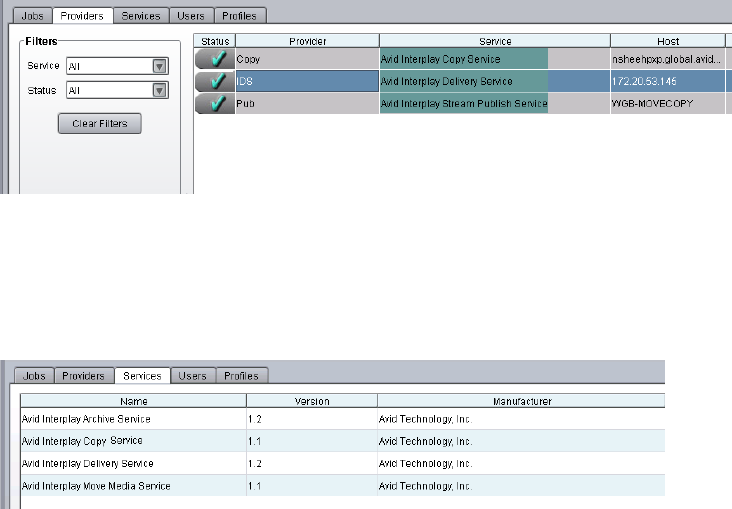Image resolution: width=732 pixels, height=509 pixels.
Task: Switch to the Jobs tab in upper panel
Action: (32, 16)
